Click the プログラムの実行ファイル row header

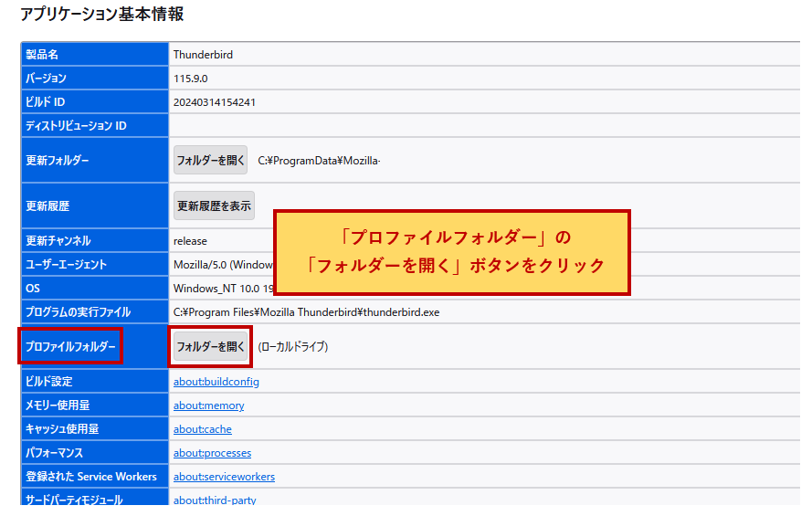[x=95, y=312]
